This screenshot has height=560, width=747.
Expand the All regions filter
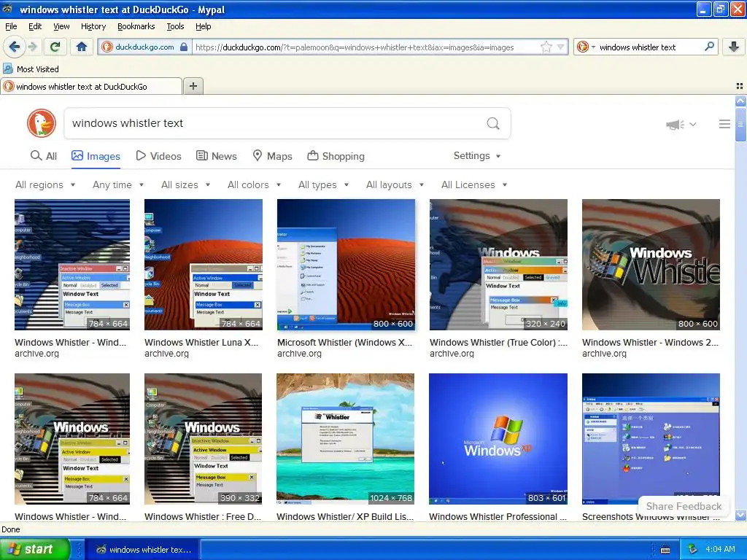tap(45, 184)
